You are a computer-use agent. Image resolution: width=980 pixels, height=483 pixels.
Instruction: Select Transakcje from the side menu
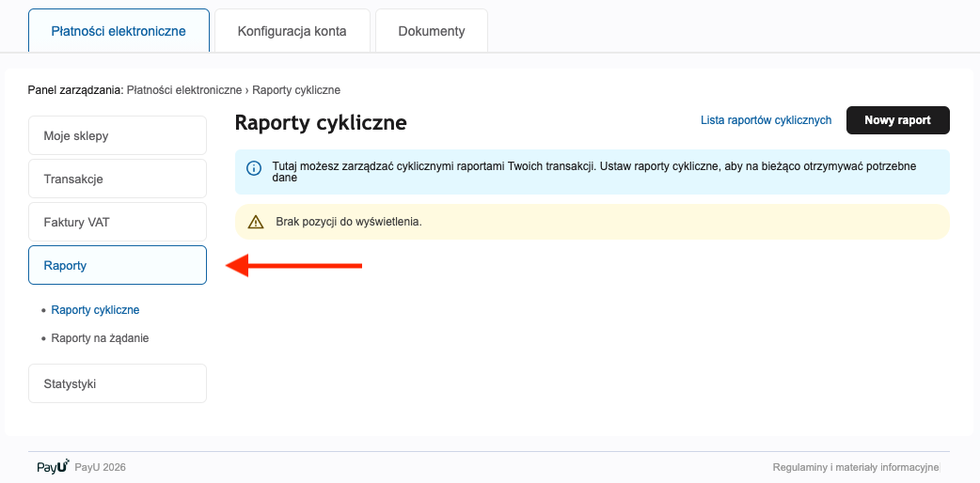118,179
